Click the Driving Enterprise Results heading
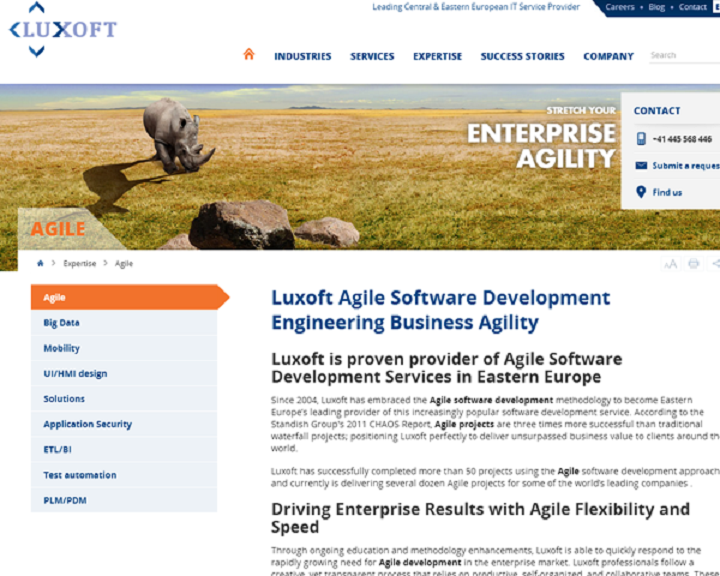Screen dimensions: 720x576 (x=480, y=518)
